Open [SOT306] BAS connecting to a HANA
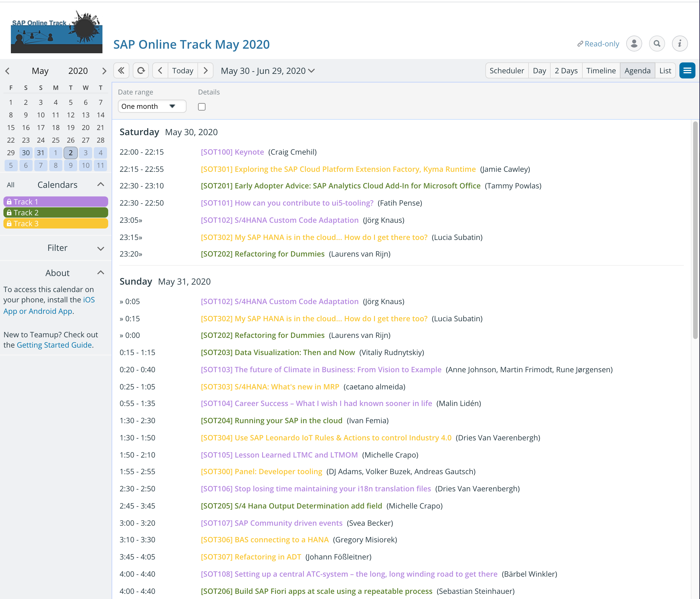 (x=264, y=540)
